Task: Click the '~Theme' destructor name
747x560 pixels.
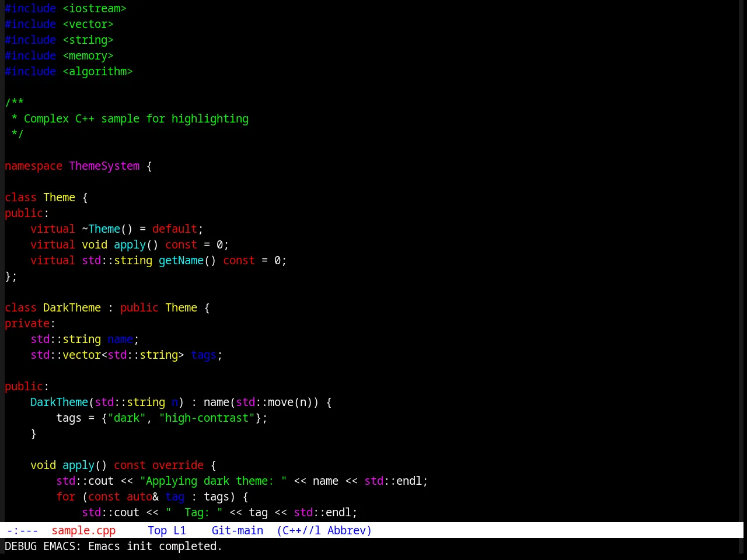Action: click(x=101, y=229)
